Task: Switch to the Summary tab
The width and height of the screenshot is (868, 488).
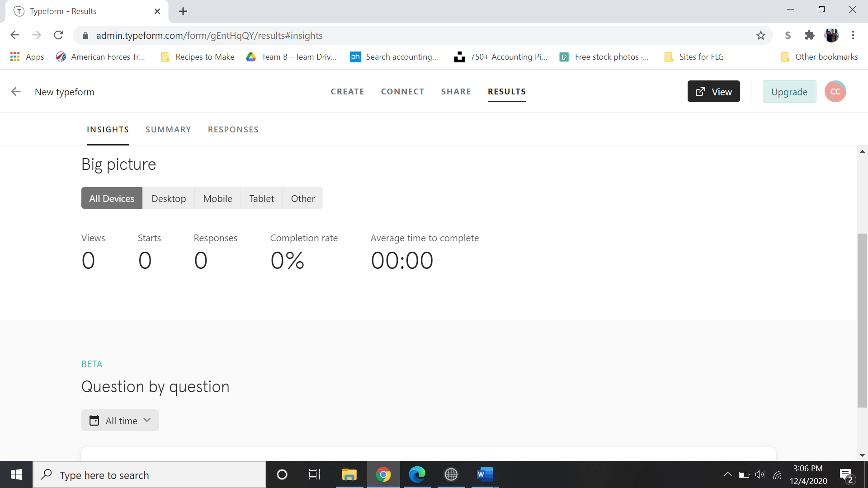Action: pos(168,130)
